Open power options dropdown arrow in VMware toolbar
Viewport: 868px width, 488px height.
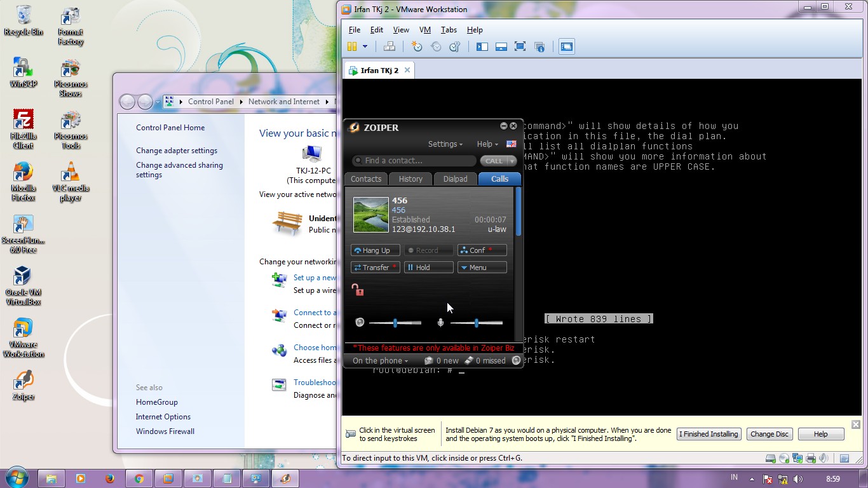point(365,46)
